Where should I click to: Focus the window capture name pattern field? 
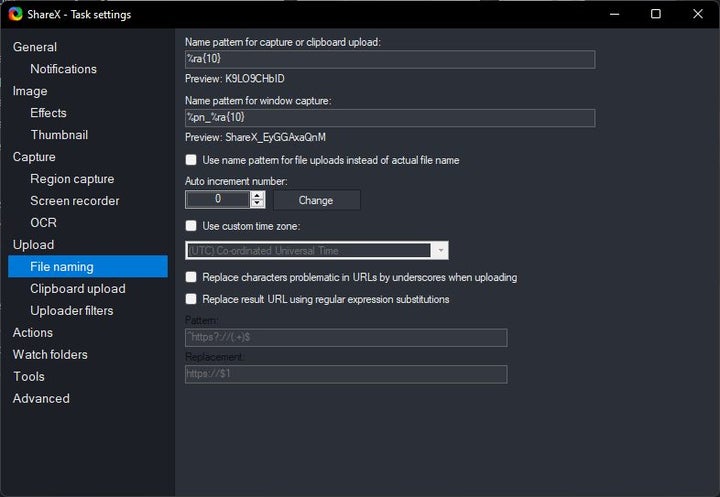(x=390, y=118)
